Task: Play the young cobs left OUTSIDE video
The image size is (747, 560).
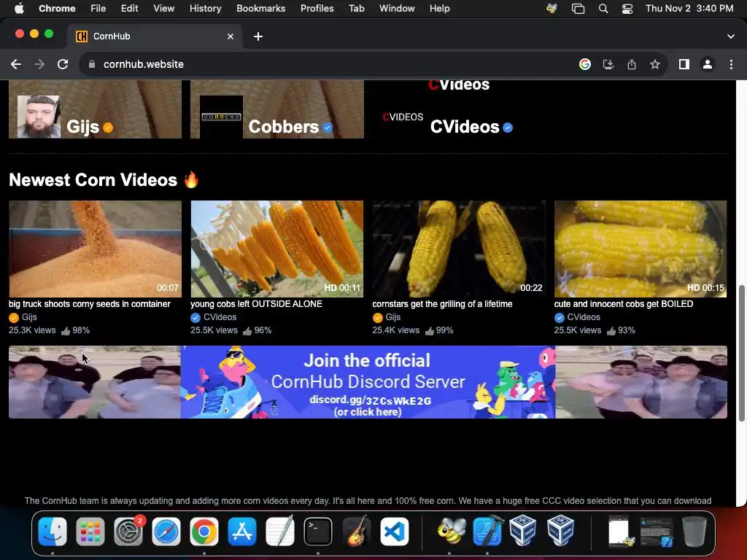Action: [276, 249]
